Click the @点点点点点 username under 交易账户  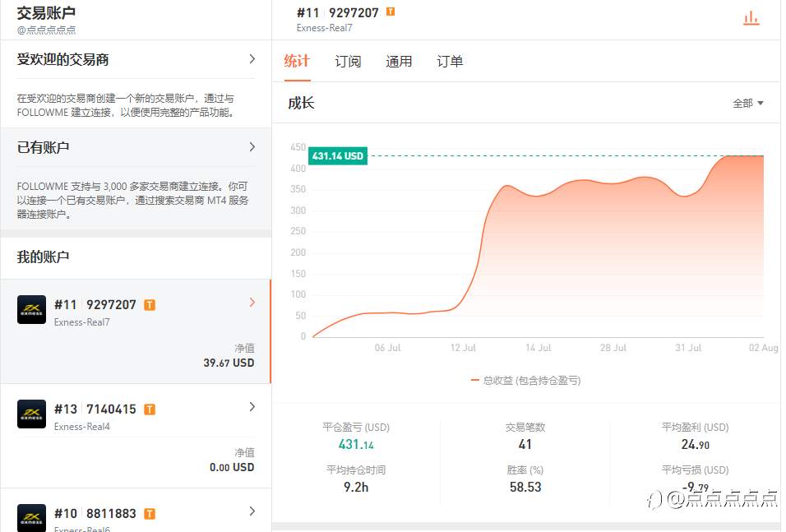pos(46,30)
